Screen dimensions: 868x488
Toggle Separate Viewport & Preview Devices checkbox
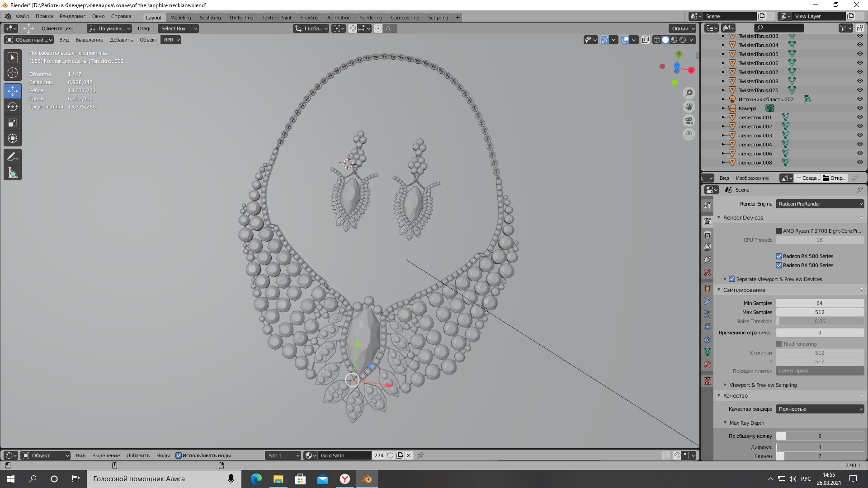[732, 279]
